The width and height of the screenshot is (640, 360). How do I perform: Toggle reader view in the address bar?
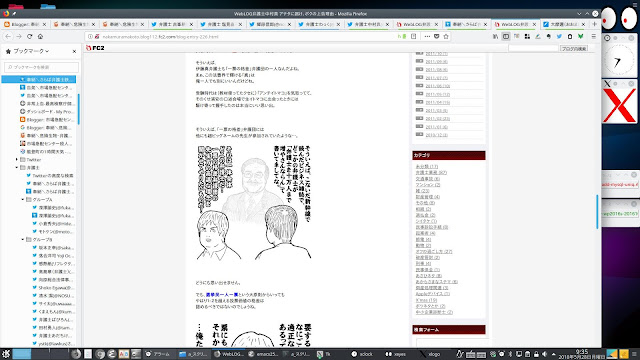[x=413, y=36]
